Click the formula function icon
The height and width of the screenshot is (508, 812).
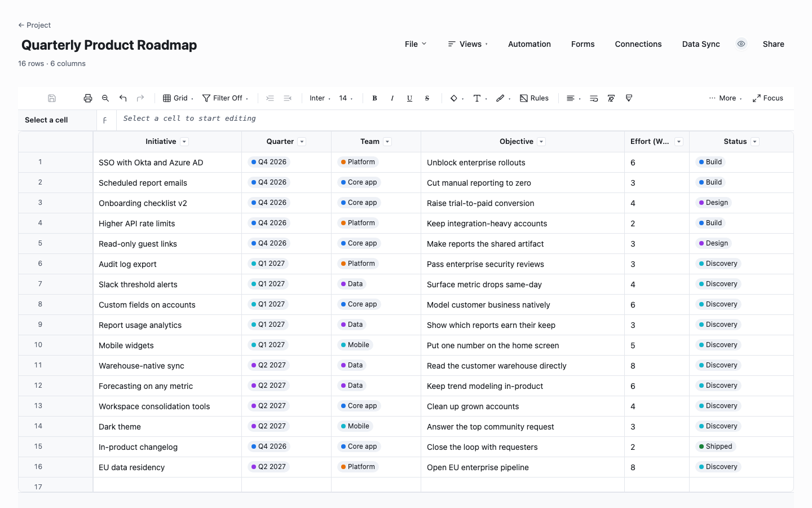tap(105, 120)
